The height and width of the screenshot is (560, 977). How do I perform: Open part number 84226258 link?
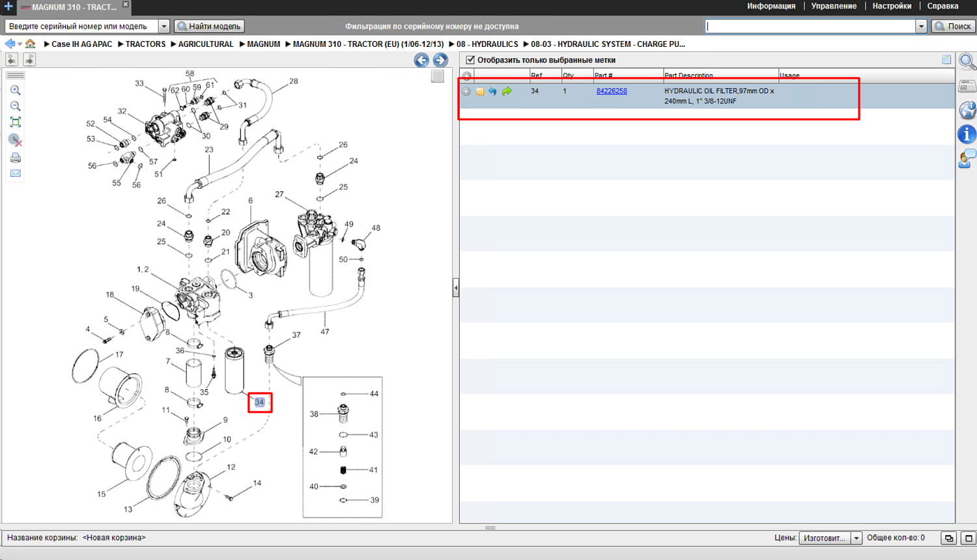point(612,91)
